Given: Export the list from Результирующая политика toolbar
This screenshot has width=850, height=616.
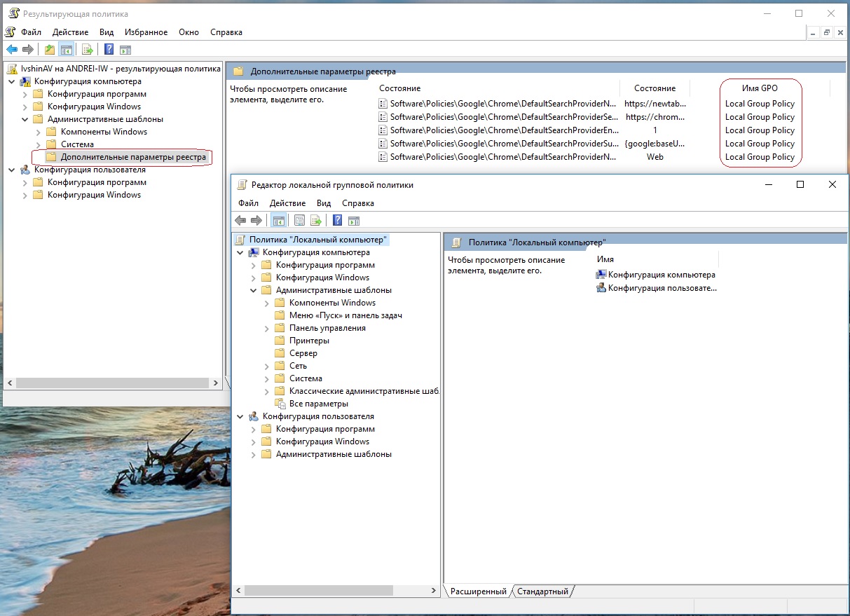Looking at the screenshot, I should click(x=88, y=50).
